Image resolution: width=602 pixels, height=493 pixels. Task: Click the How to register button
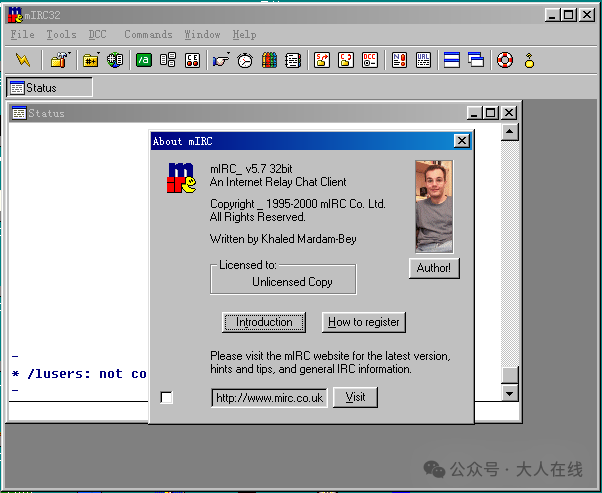(364, 322)
